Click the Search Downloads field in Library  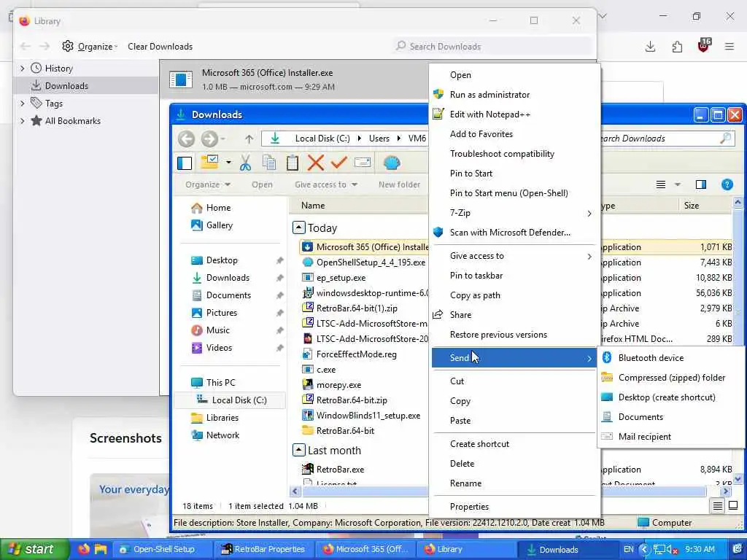coord(492,46)
